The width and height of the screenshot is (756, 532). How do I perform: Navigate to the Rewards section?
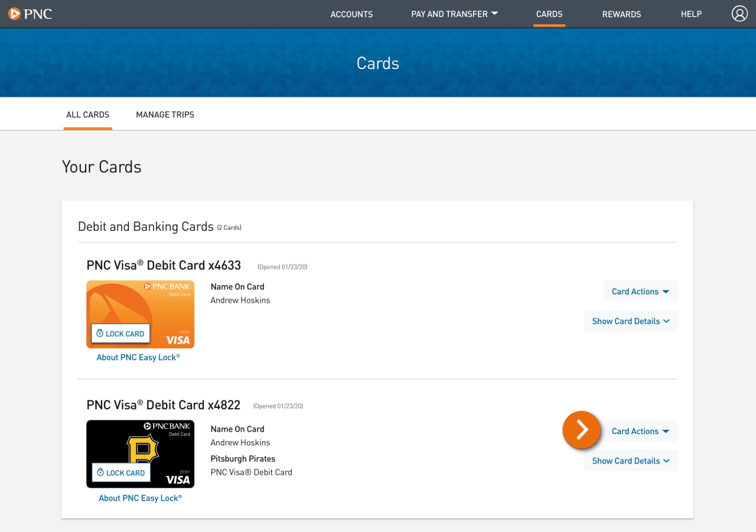coord(621,14)
